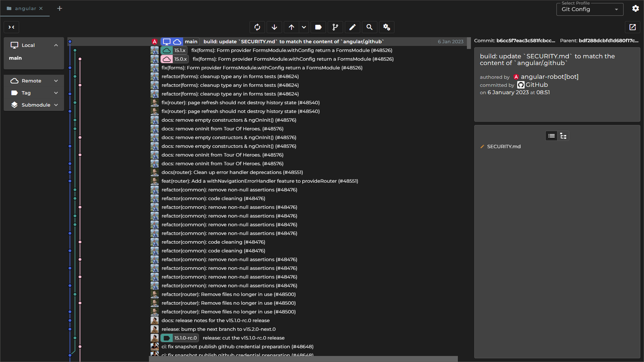Select the angular repository tab
644x362 pixels.
click(25, 8)
